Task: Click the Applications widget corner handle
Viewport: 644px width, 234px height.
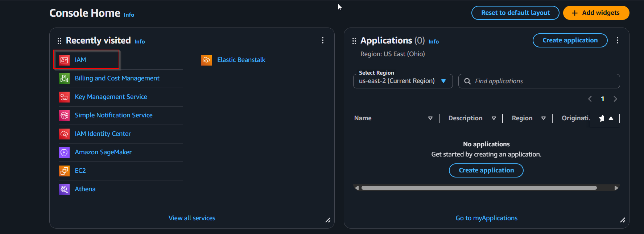Action: [623, 220]
